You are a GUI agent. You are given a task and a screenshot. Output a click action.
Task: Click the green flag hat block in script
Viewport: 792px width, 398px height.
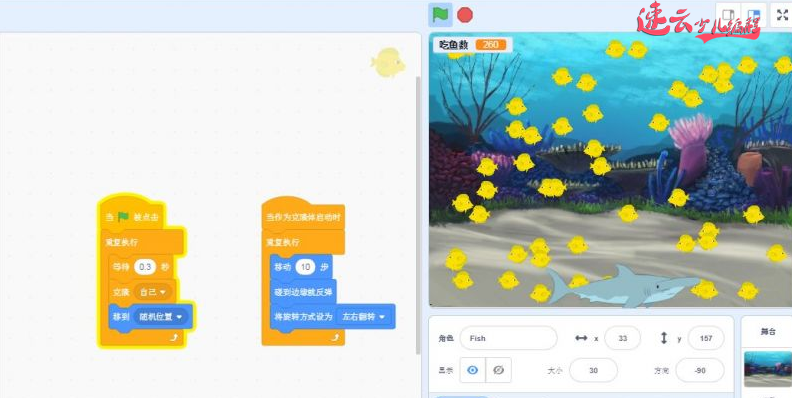point(132,216)
